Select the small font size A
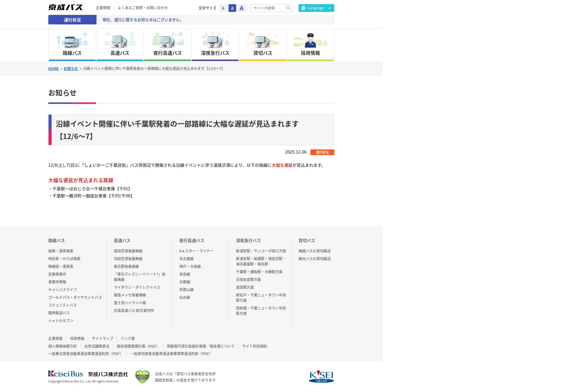 pyautogui.click(x=223, y=8)
